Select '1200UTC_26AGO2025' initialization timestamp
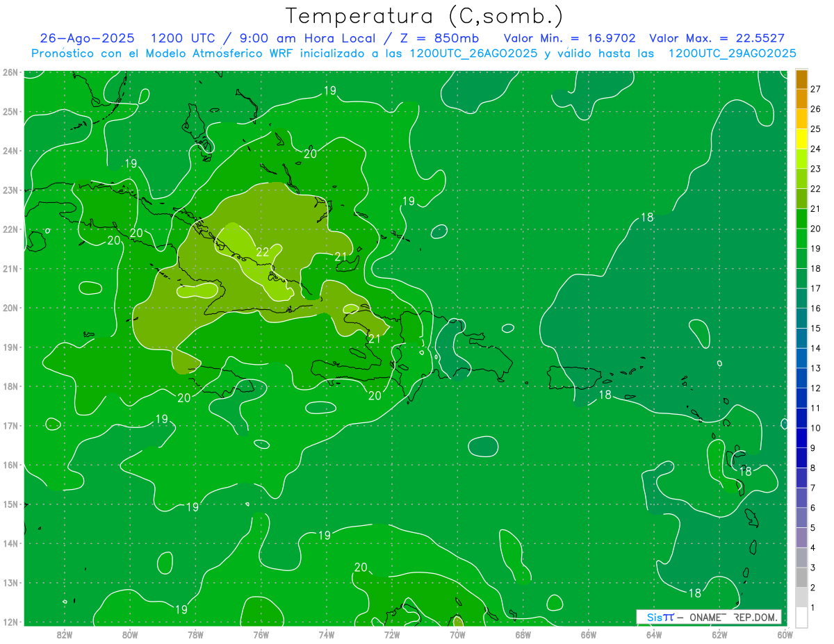834x644 pixels. pyautogui.click(x=473, y=53)
